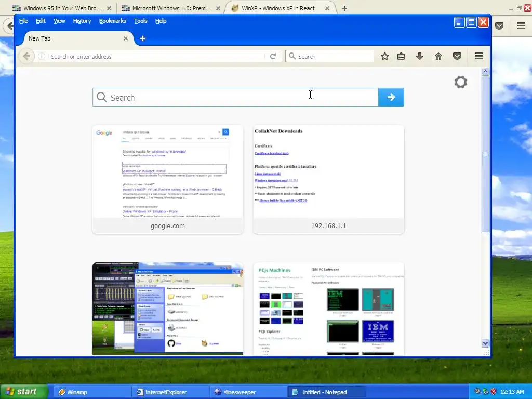Switch to Winamp in taskbar

tap(92, 392)
